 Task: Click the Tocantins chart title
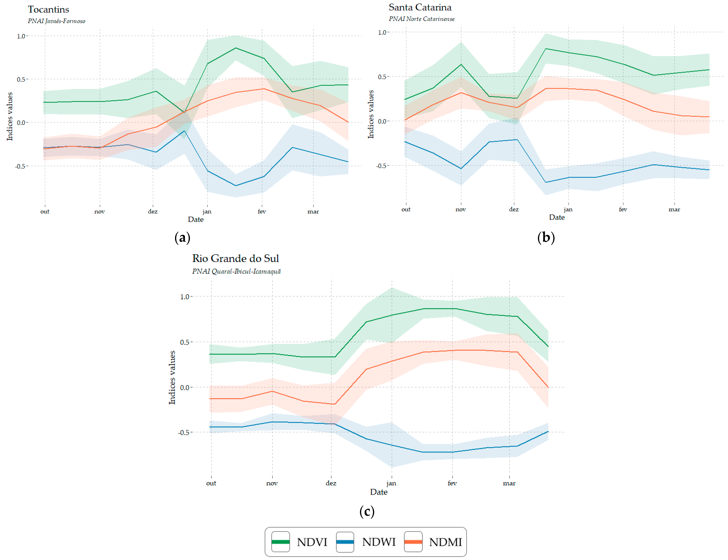(x=48, y=9)
